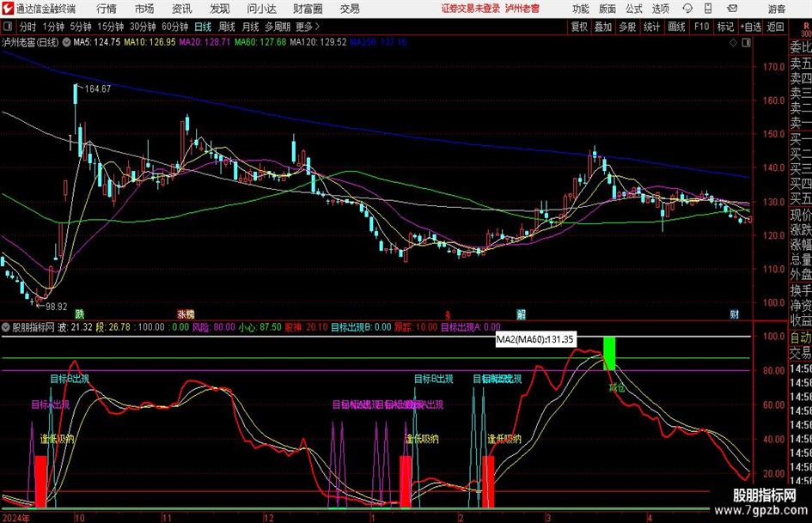Open 泸州老窖(日线) indicator dropdown arrow
The image size is (812, 523).
click(x=66, y=42)
